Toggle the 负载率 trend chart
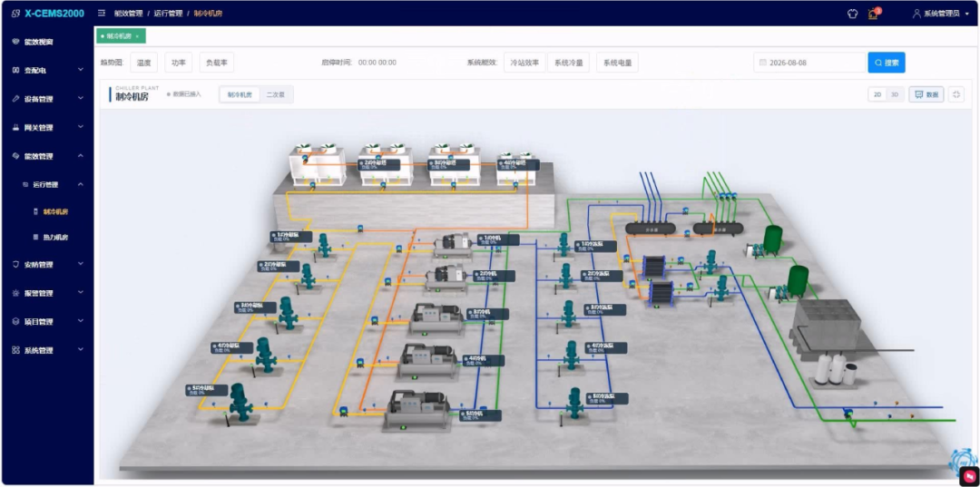 [x=217, y=63]
